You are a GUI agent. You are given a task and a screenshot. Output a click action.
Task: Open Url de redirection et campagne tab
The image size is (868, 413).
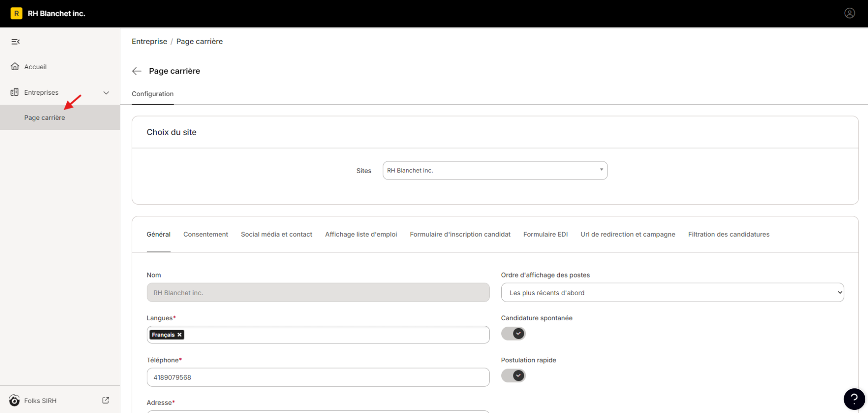point(628,234)
